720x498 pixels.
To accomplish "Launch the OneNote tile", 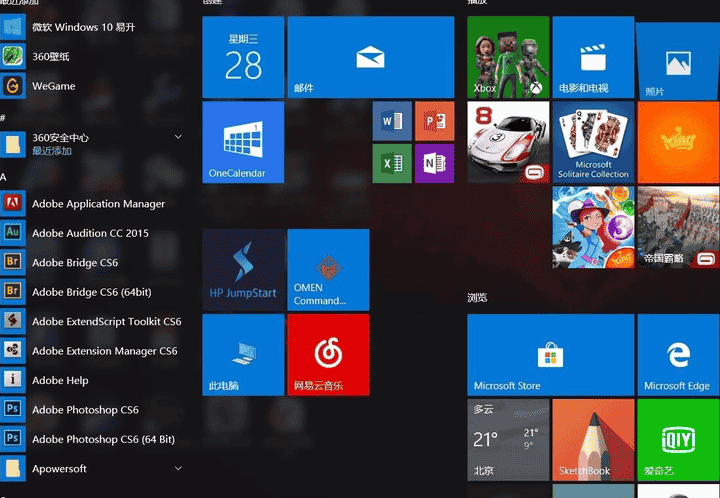I will (434, 163).
